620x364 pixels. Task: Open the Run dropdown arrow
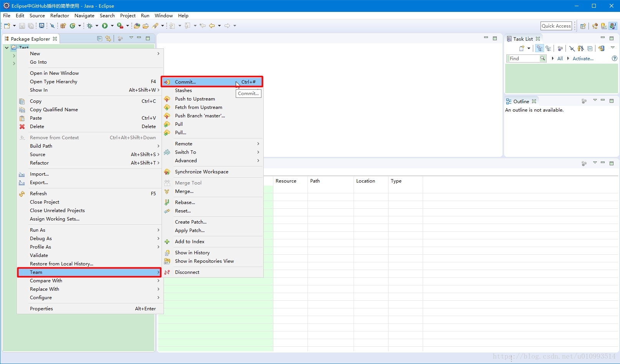[112, 26]
